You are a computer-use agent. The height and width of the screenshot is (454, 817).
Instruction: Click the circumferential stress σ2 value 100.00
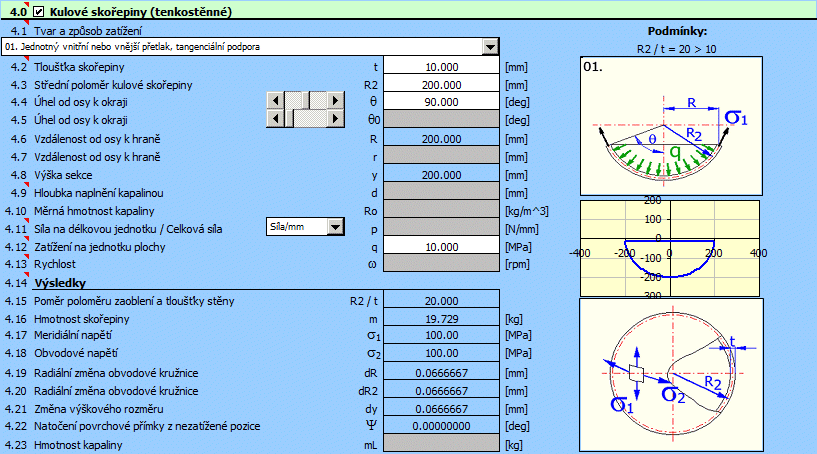441,353
